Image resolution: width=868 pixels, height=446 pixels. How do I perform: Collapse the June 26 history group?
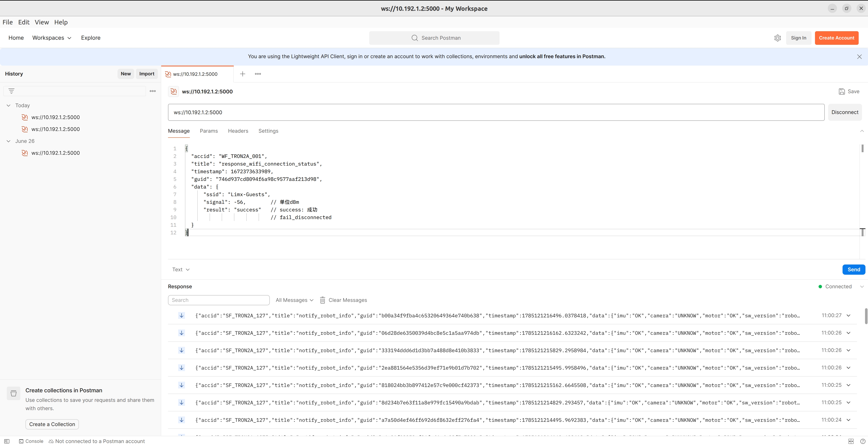[8, 141]
